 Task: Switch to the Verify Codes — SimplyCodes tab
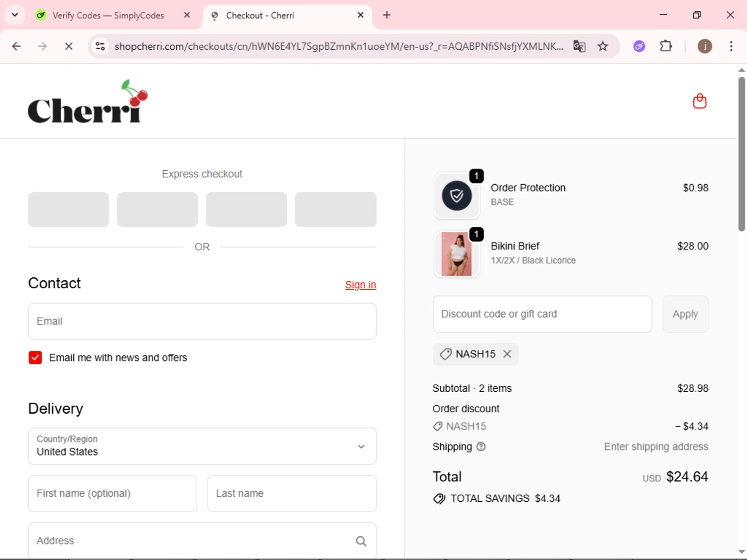coord(108,15)
